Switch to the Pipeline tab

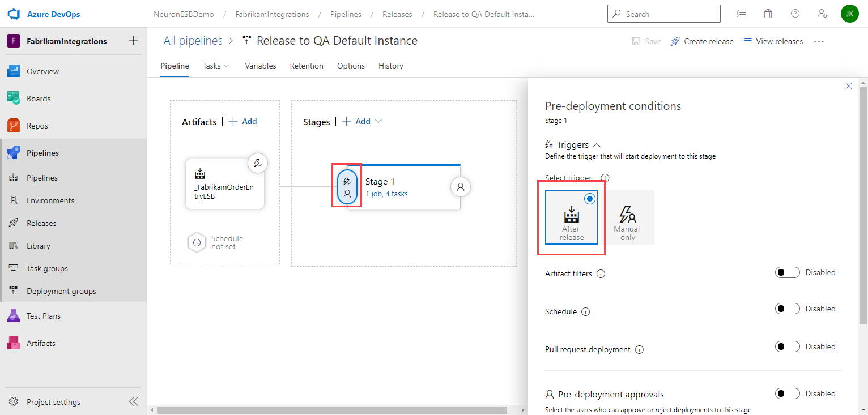click(175, 66)
